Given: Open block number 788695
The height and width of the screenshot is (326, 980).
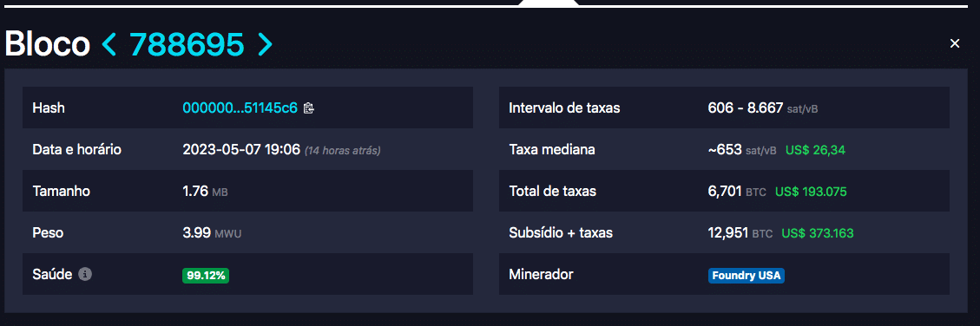Looking at the screenshot, I should point(187,44).
